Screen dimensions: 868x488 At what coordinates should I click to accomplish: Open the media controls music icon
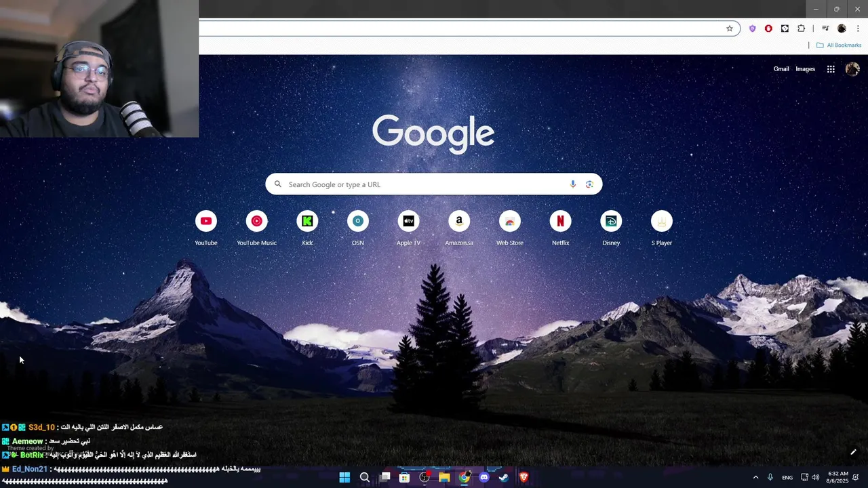(x=825, y=28)
